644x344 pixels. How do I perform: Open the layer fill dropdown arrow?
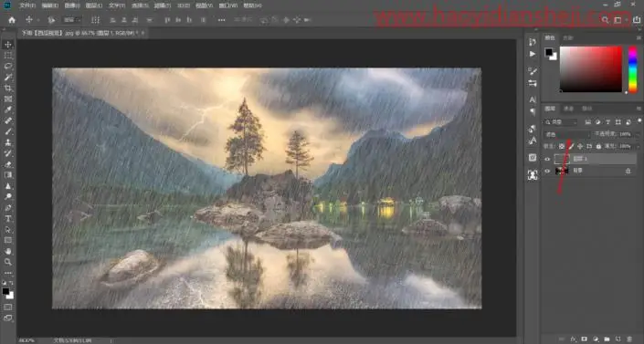click(x=637, y=146)
